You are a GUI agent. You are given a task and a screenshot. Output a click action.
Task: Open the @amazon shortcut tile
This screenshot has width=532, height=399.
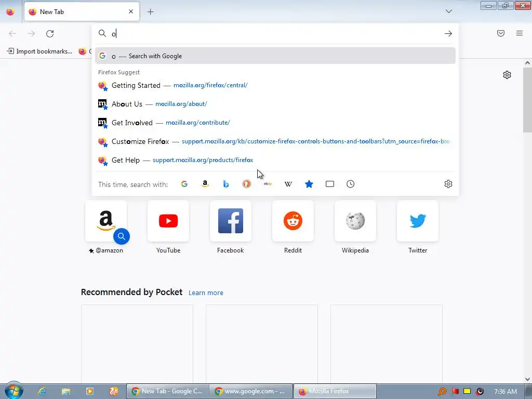tap(106, 221)
